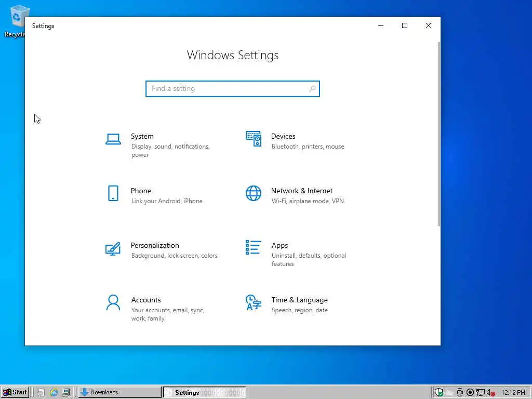Open the Accounts category title

[x=146, y=300]
